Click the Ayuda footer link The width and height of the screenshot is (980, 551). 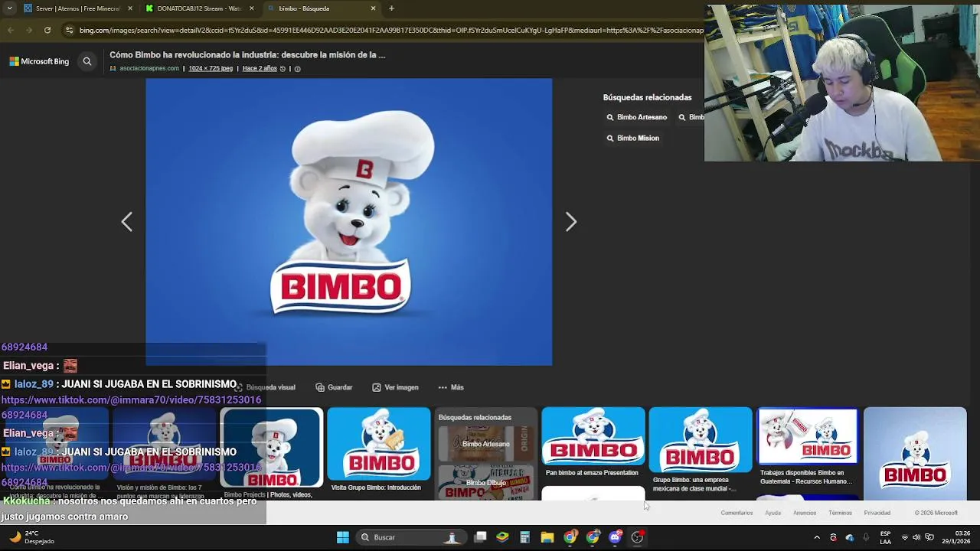pos(773,513)
